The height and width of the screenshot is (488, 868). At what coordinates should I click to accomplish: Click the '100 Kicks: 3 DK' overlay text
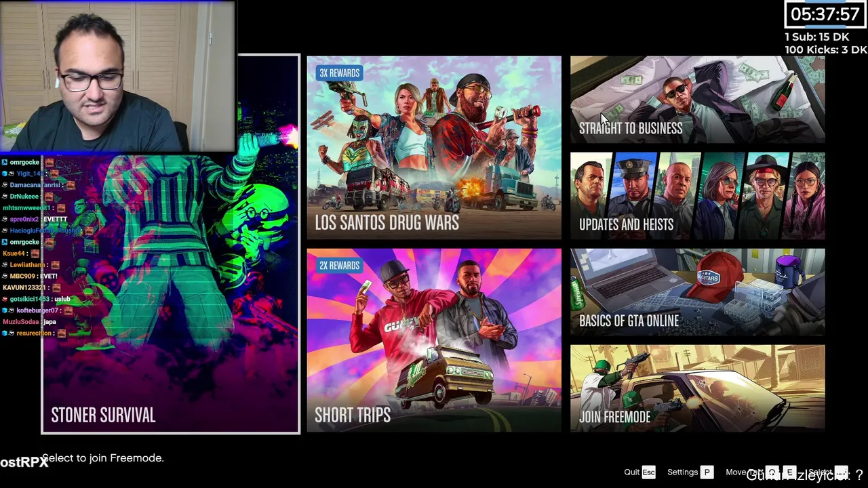click(826, 50)
